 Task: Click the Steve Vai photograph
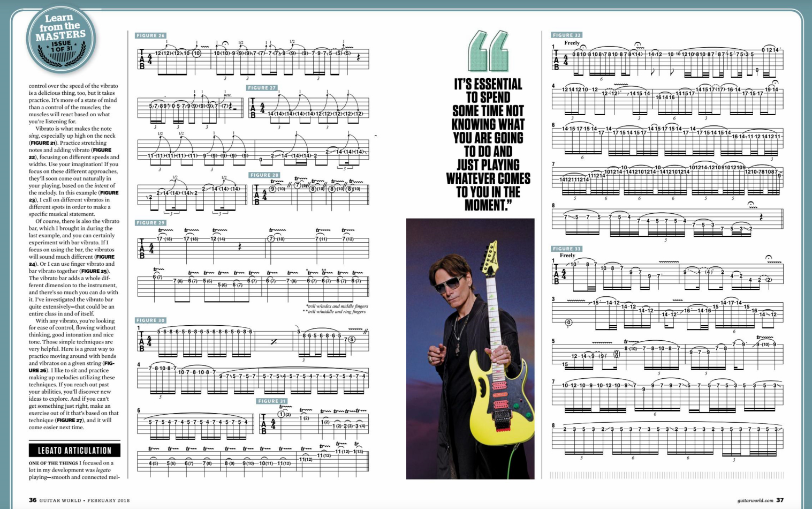471,348
